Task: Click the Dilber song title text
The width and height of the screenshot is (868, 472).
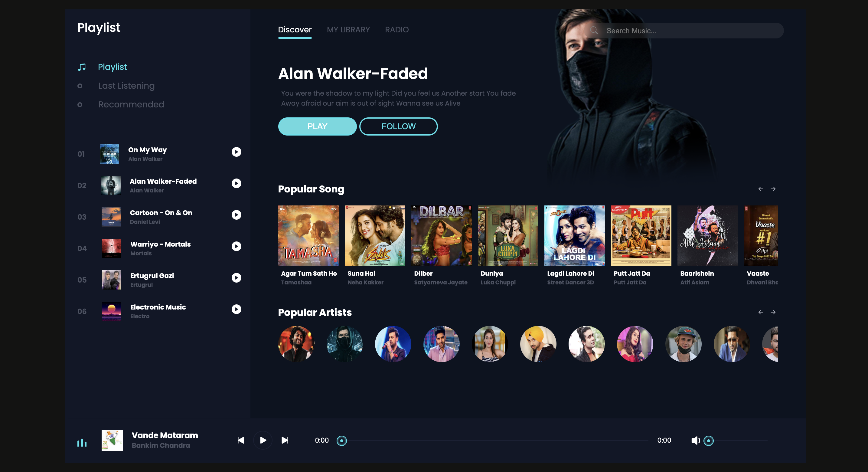Action: point(423,274)
